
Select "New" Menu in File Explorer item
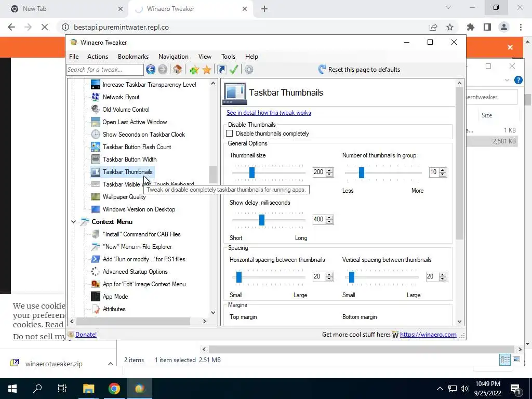[x=137, y=247]
